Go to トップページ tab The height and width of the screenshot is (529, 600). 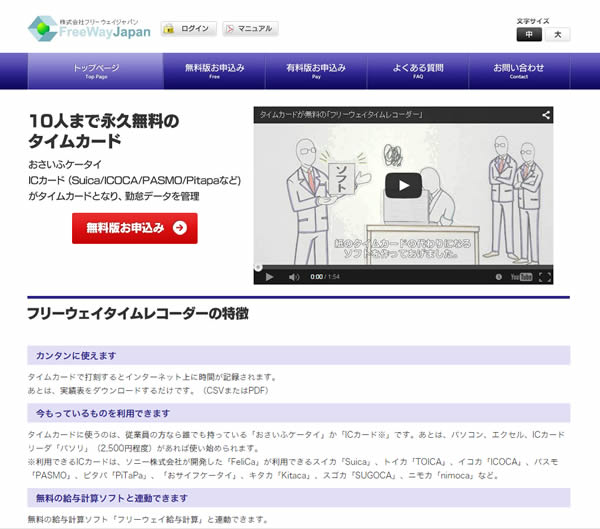click(x=96, y=71)
